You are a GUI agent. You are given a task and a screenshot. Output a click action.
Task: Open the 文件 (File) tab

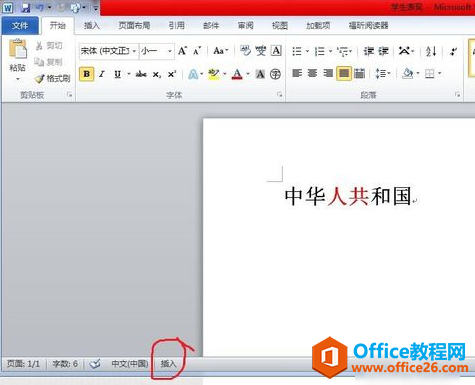(20, 26)
